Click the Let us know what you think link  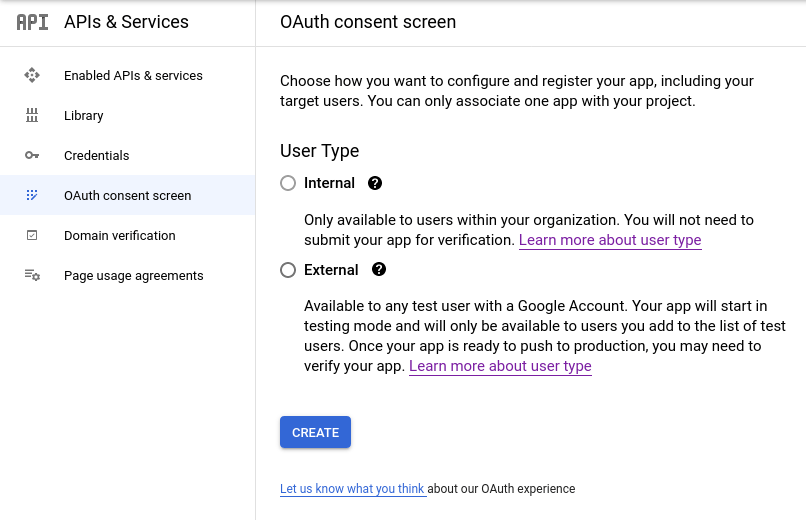tap(352, 489)
